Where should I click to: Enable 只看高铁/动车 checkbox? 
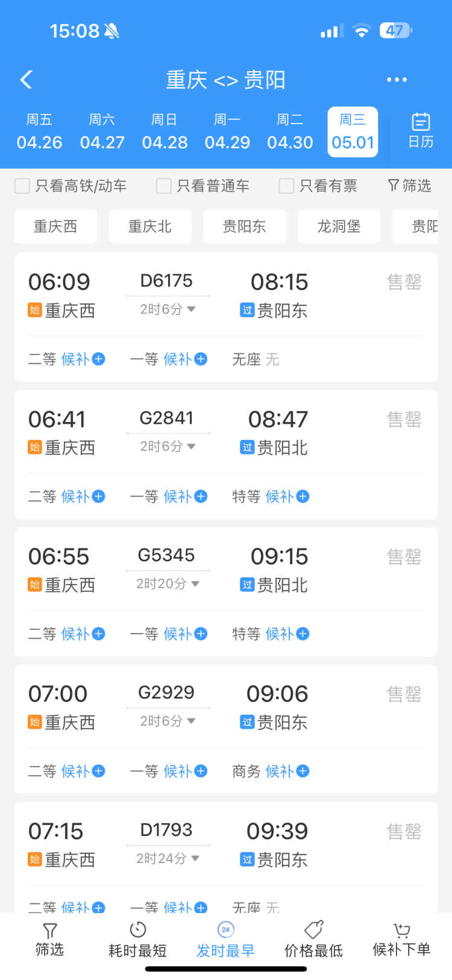(x=22, y=186)
